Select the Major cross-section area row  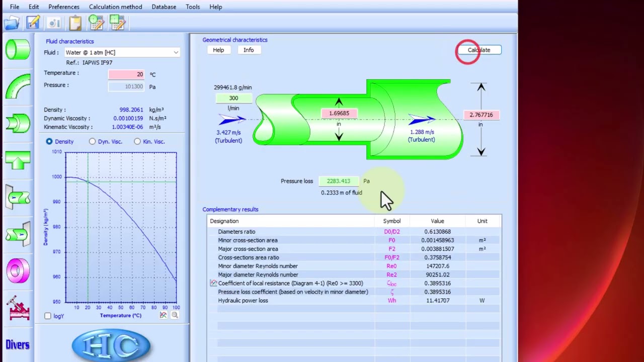[354, 249]
